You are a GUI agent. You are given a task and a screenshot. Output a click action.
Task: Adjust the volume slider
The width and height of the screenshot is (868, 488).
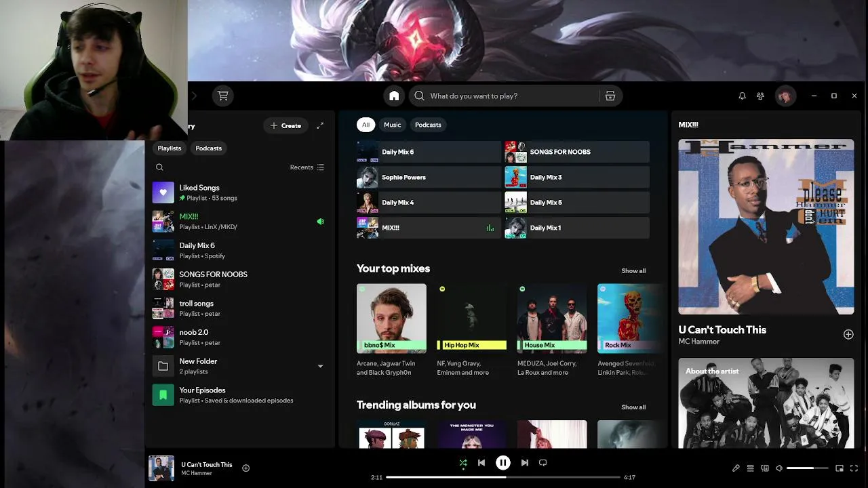tap(807, 468)
